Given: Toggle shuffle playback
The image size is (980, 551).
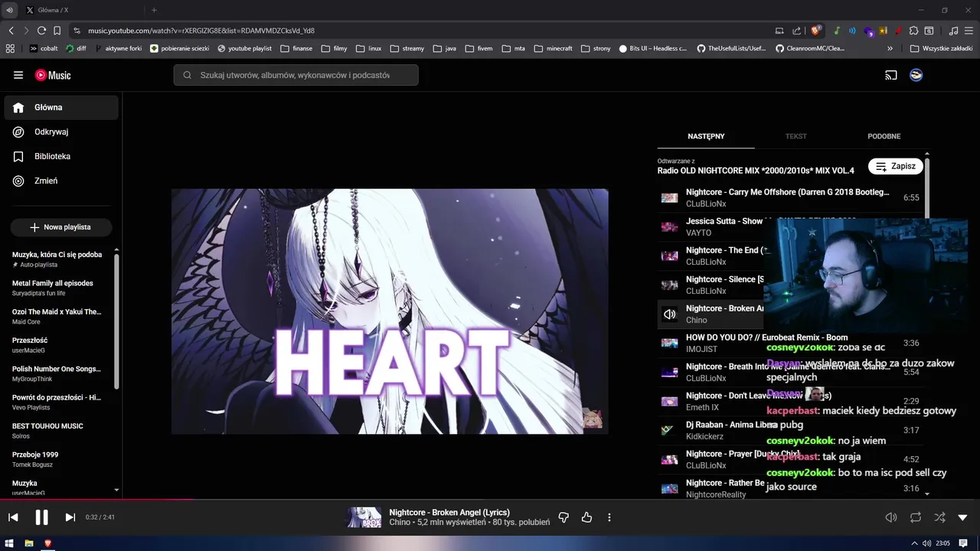Looking at the screenshot, I should (939, 517).
